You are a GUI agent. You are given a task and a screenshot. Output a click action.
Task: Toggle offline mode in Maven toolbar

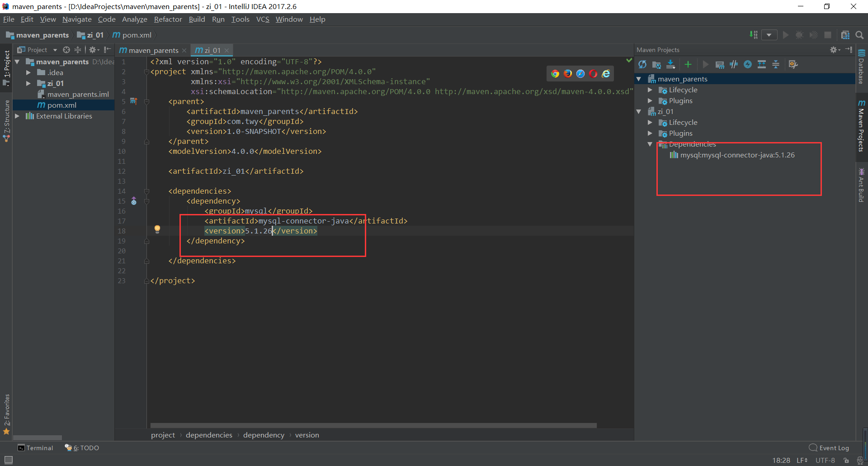tap(734, 64)
